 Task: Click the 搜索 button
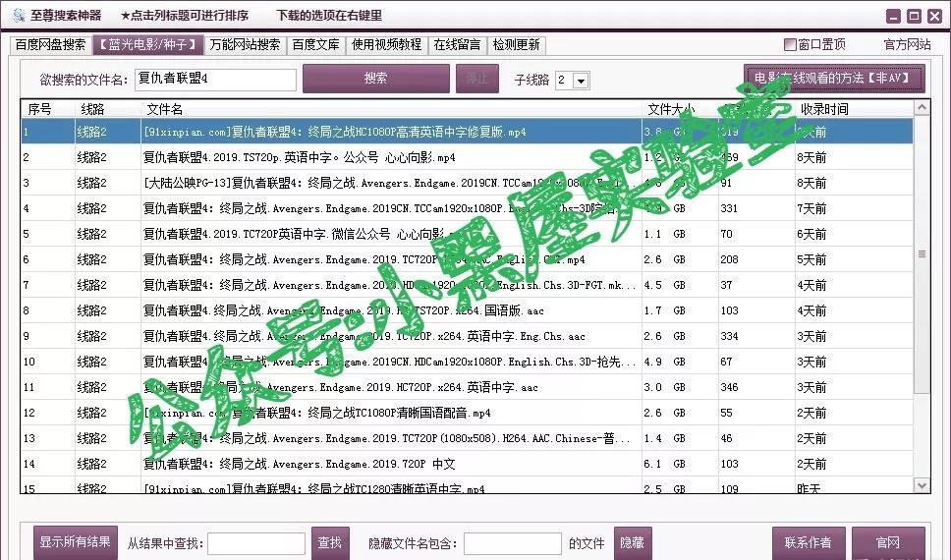376,79
